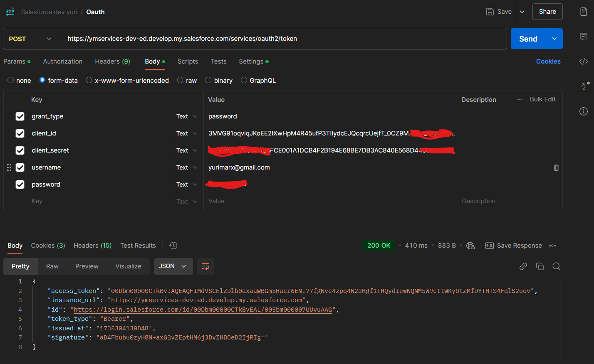Screen dimensions: 594x364
Task: Uncheck the password row checkbox
Action: pyautogui.click(x=20, y=184)
